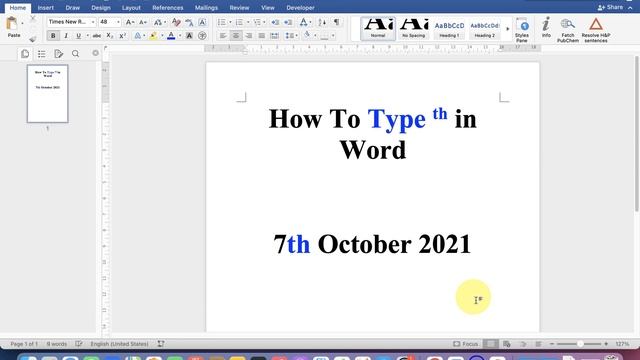The height and width of the screenshot is (360, 640).
Task: Open the Styles Pane
Action: (522, 29)
